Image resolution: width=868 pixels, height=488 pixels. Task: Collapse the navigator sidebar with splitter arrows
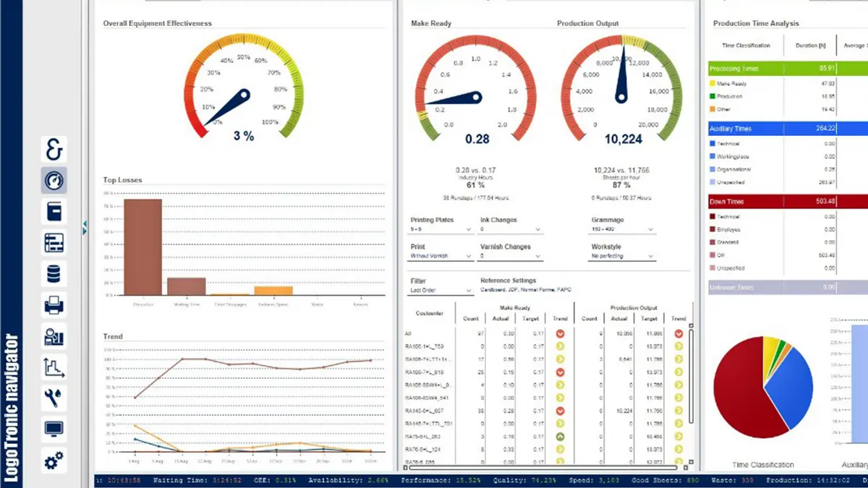coord(85,228)
